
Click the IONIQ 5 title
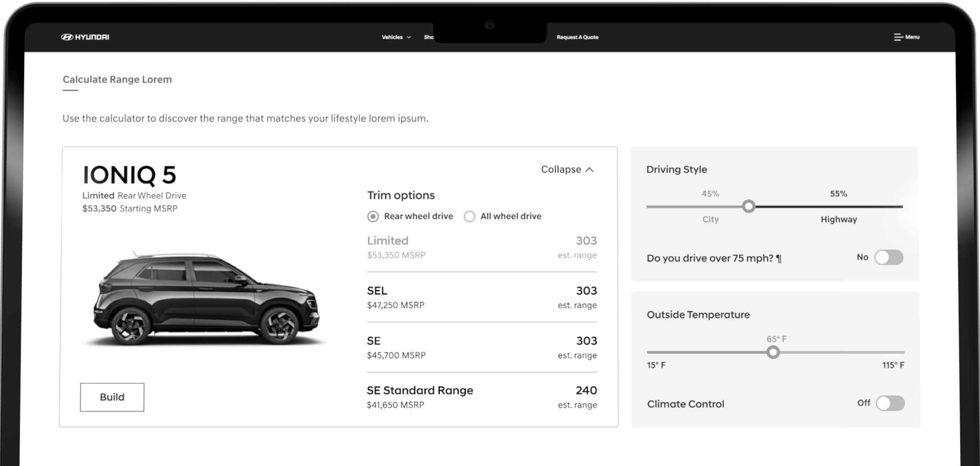(129, 175)
